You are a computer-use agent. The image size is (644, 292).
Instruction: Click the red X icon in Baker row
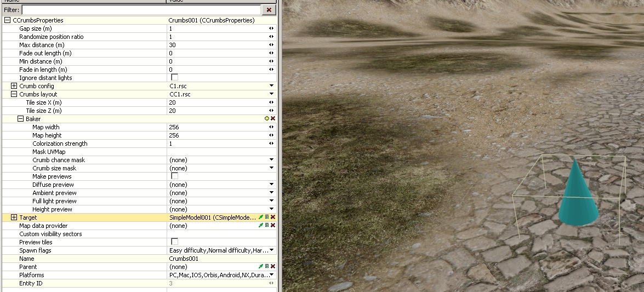coord(273,119)
